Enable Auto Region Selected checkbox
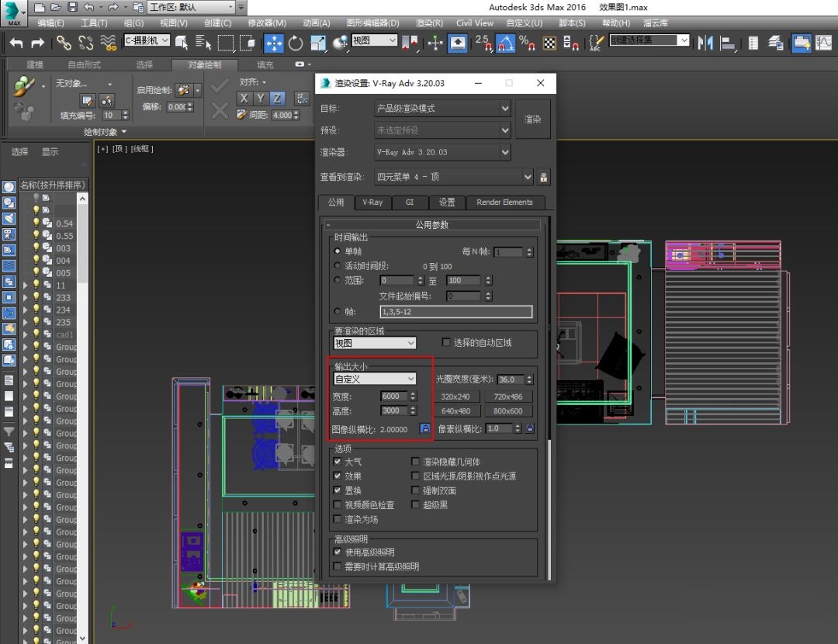The width and height of the screenshot is (838, 644). (x=446, y=342)
